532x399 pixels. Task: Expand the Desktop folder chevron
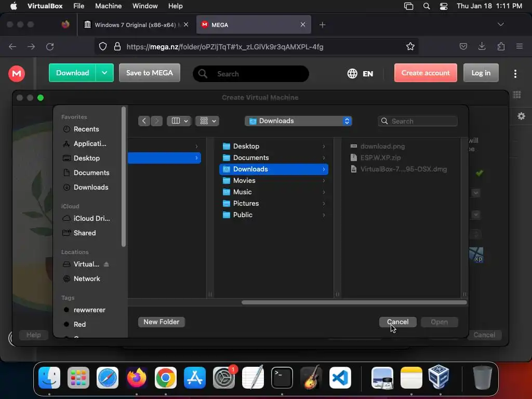324,146
